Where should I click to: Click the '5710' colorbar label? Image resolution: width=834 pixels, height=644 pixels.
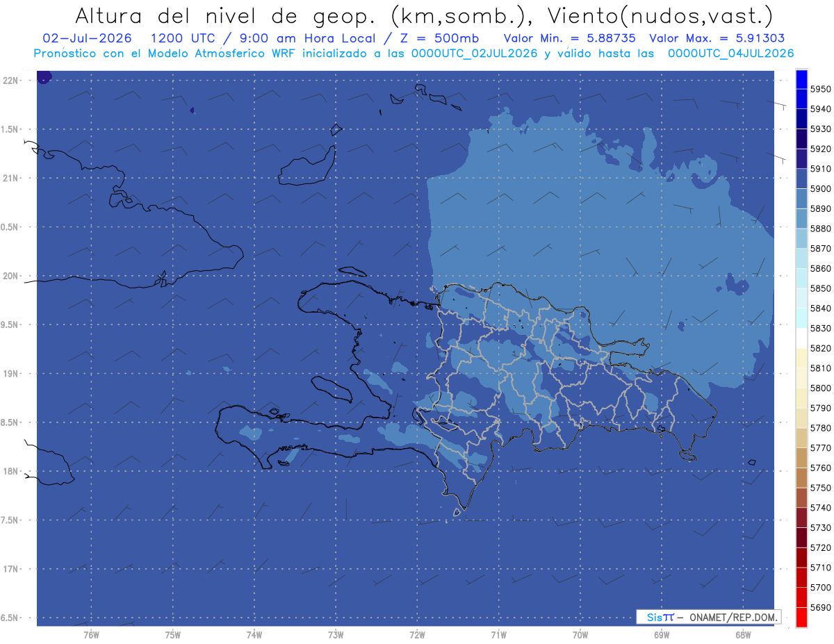coord(820,568)
